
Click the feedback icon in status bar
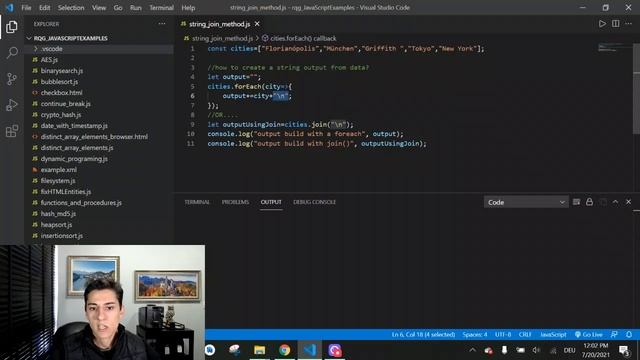614,335
